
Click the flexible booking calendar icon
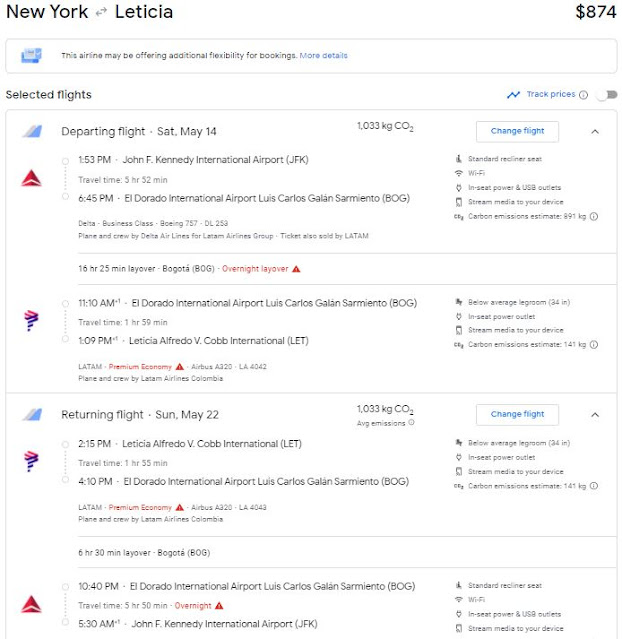31,55
